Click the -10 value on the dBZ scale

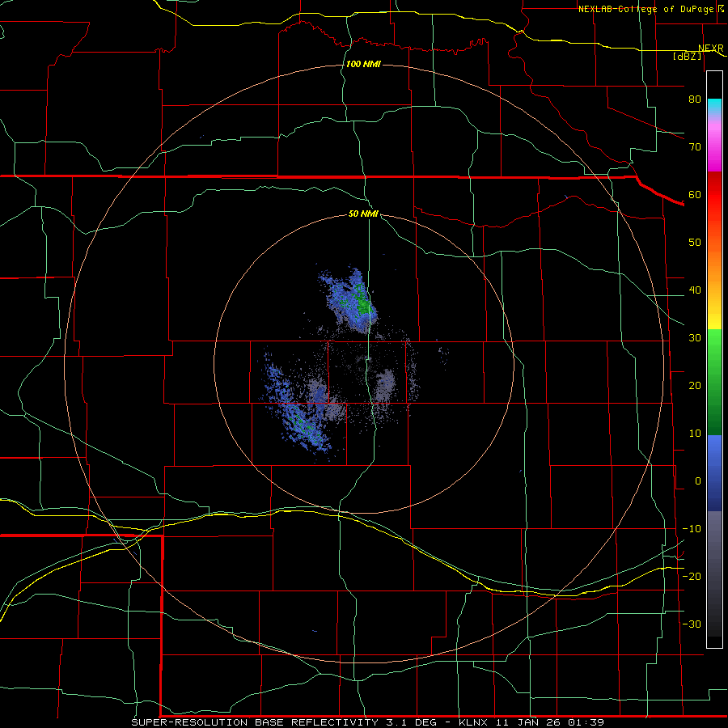click(x=692, y=529)
